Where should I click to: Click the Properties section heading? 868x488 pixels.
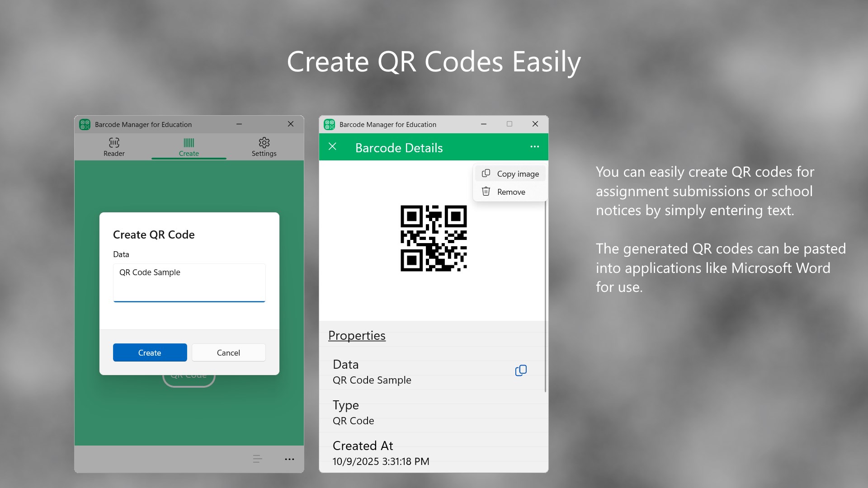[357, 336]
